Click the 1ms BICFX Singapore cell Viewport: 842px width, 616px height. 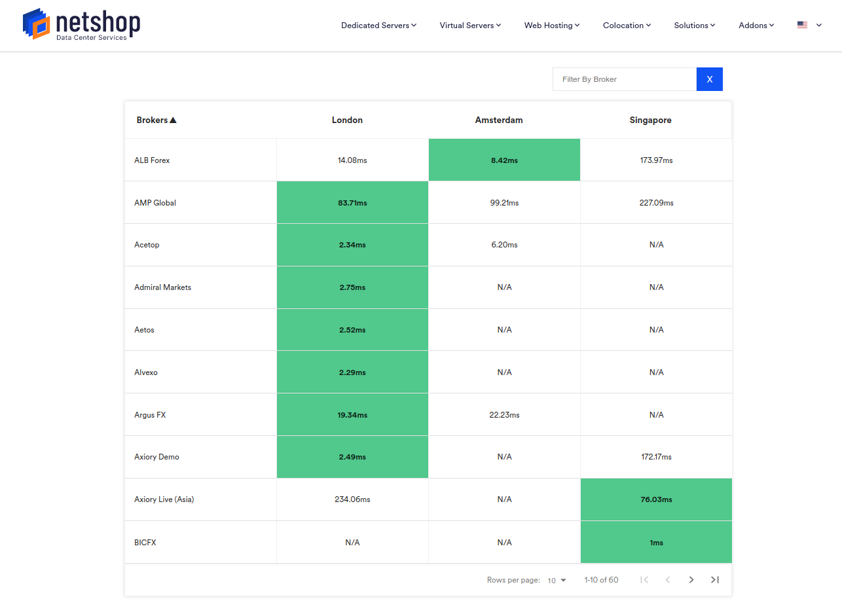656,543
